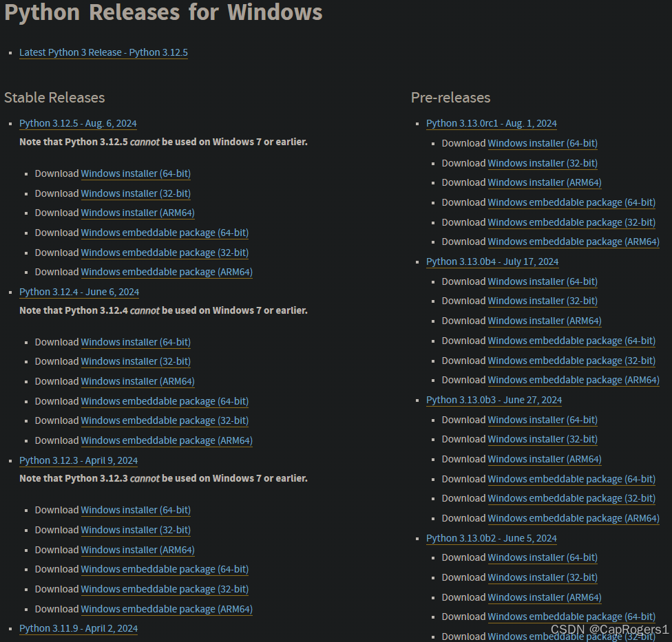Image resolution: width=672 pixels, height=642 pixels.
Task: Get Python 3.12.4 embeddable package (32-bit)
Action: coord(165,420)
